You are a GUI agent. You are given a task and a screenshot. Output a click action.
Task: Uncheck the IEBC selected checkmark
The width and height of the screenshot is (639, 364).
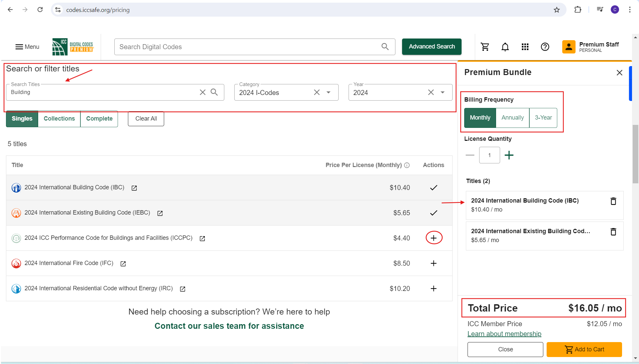click(x=434, y=213)
